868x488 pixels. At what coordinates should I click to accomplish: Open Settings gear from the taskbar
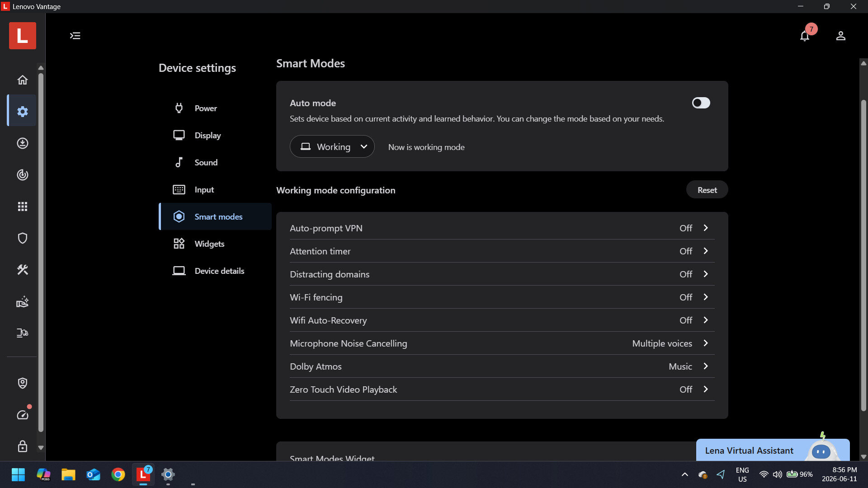pos(168,474)
